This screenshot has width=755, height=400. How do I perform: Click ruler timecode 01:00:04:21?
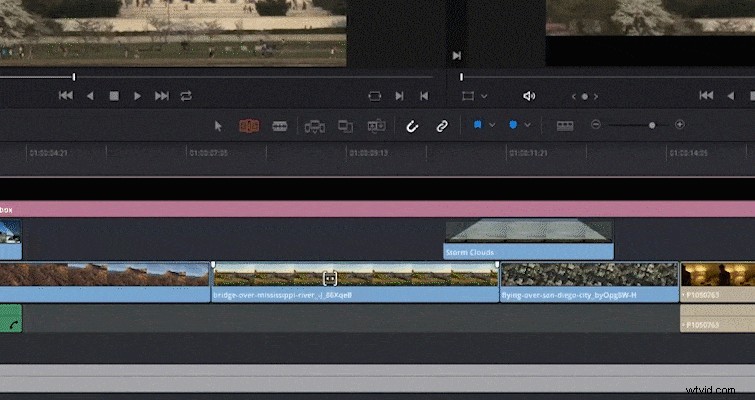tap(49, 153)
